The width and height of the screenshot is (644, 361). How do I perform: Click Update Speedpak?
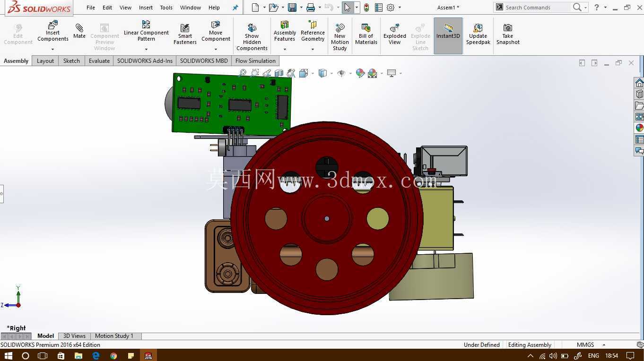coord(478,34)
